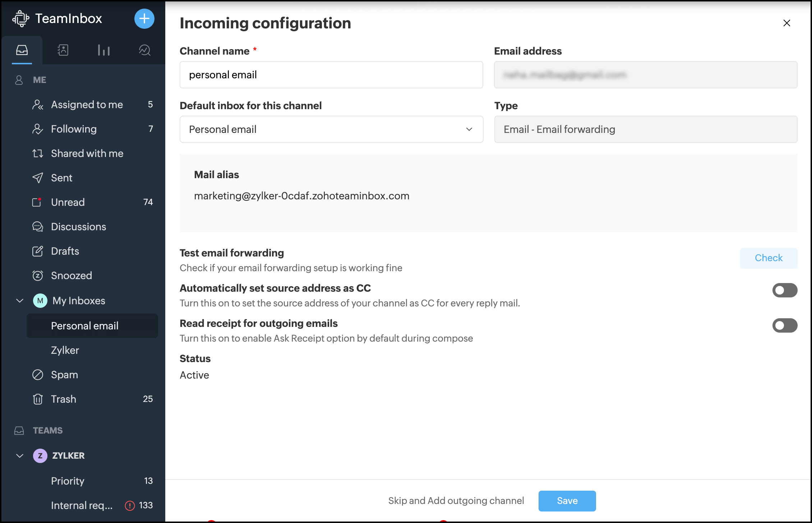Click the Unread count 74
This screenshot has height=523, width=812.
click(148, 202)
